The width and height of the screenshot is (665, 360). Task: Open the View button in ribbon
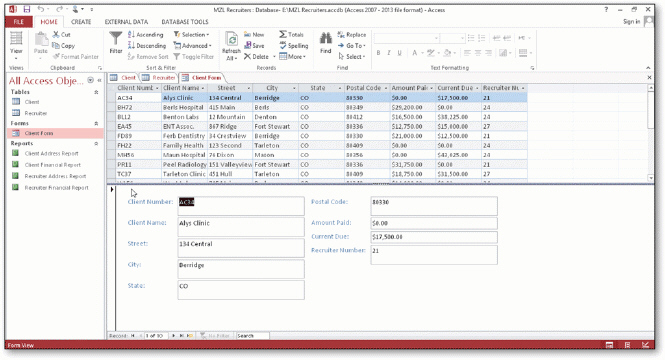16,45
